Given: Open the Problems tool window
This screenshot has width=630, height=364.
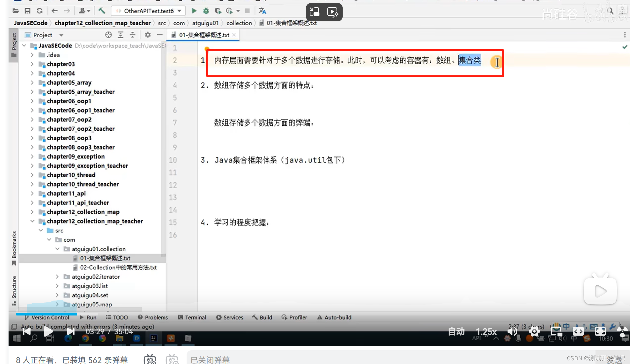Looking at the screenshot, I should click(x=153, y=317).
